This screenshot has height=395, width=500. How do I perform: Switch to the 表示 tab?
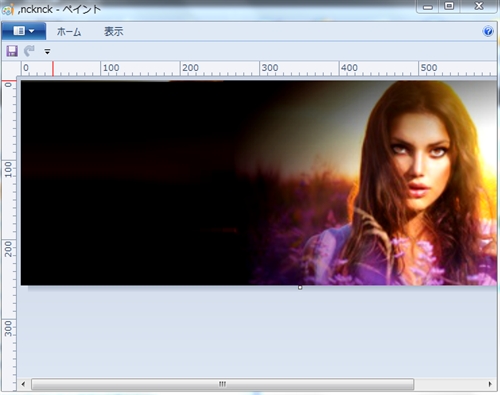pos(114,32)
